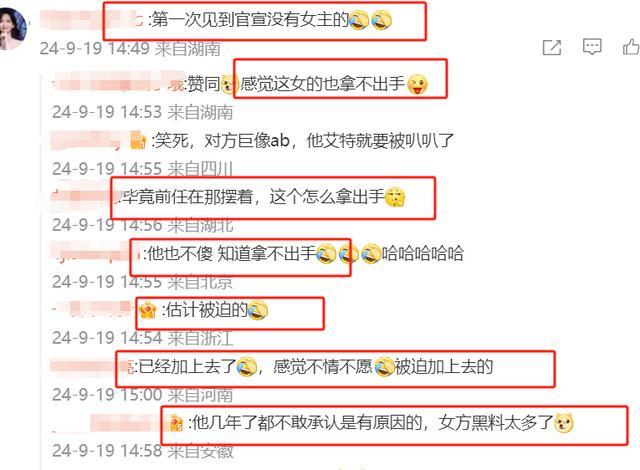The image size is (640, 470).
Task: Like the top comment with thumbs-up icon
Action: [x=631, y=47]
